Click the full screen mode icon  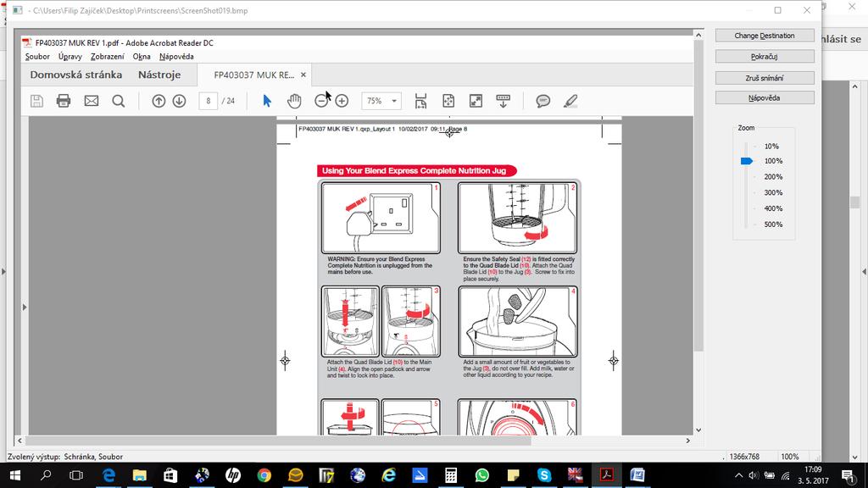[476, 101]
